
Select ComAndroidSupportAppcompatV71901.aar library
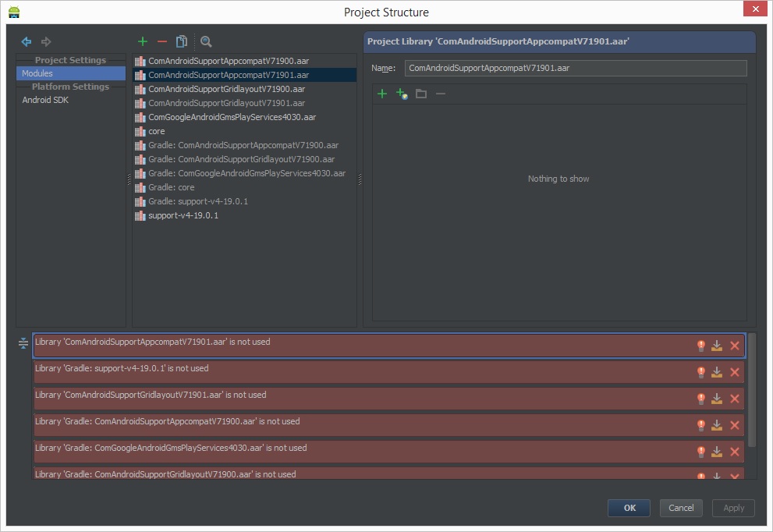[x=244, y=75]
